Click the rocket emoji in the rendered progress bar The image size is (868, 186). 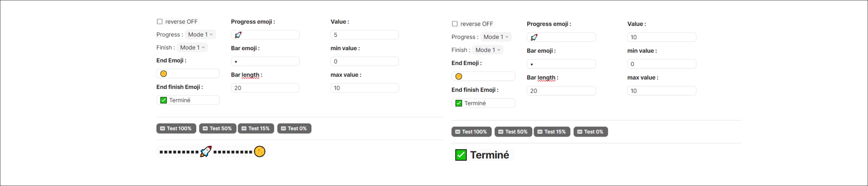206,151
